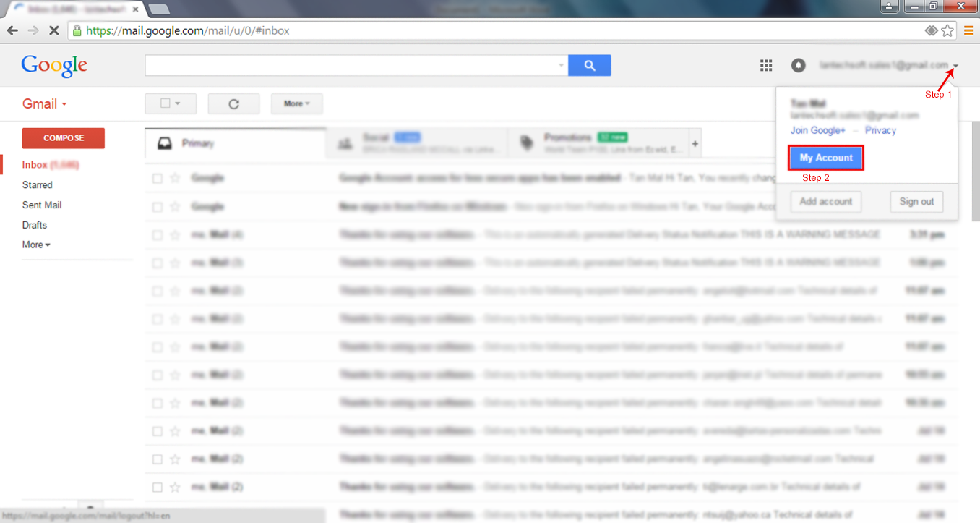Screen dimensions: 980x523
Task: Switch to the Primary inbox tab
Action: pyautogui.click(x=236, y=143)
